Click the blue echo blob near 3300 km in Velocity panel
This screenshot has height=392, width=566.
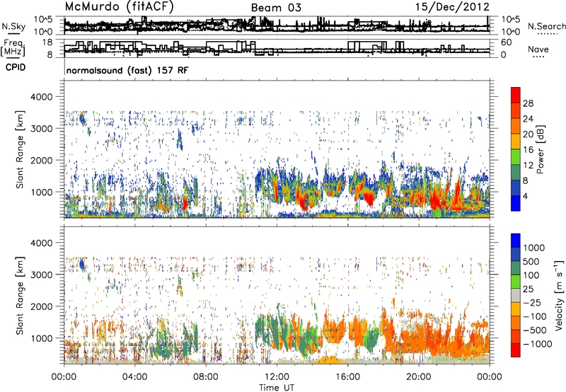coord(81,265)
